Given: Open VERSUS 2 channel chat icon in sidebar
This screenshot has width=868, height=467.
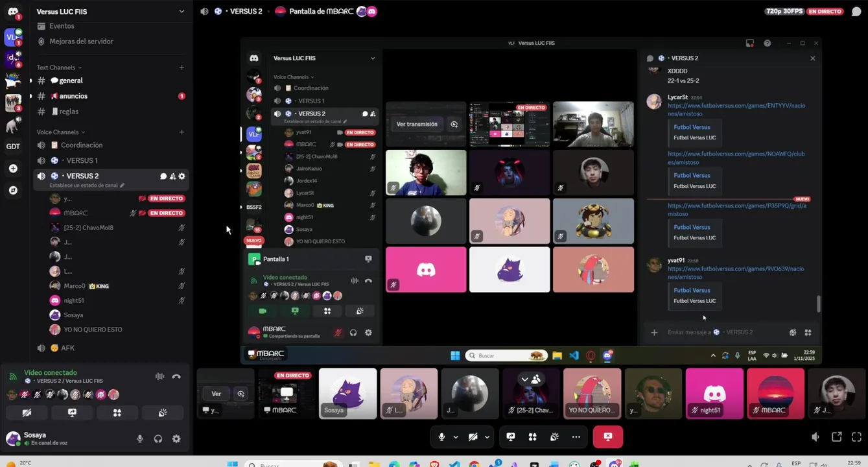Looking at the screenshot, I should click(163, 176).
